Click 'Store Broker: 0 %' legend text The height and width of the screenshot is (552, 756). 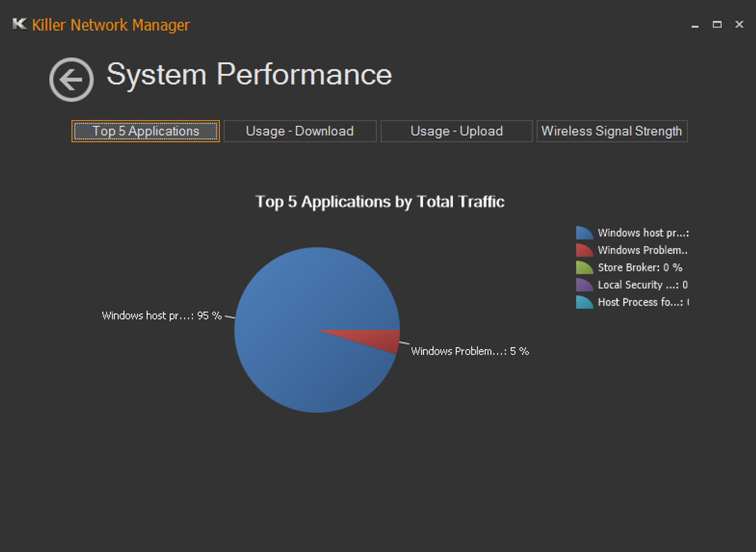point(640,268)
